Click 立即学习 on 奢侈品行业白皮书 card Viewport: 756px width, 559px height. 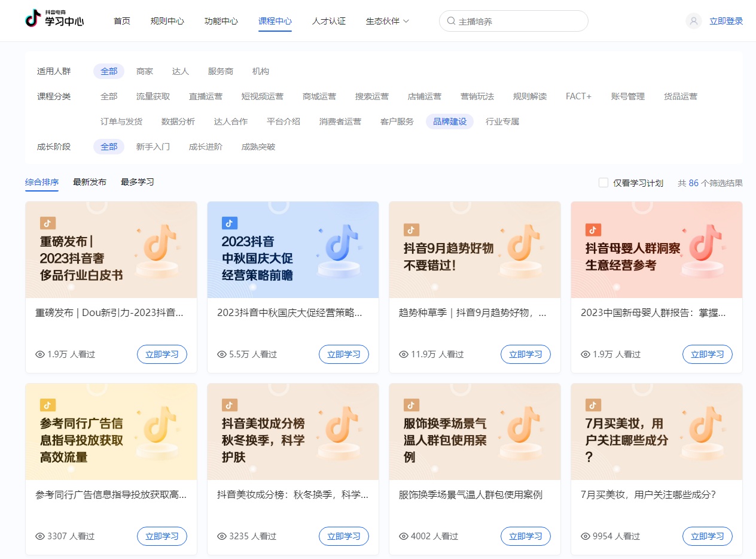point(162,354)
